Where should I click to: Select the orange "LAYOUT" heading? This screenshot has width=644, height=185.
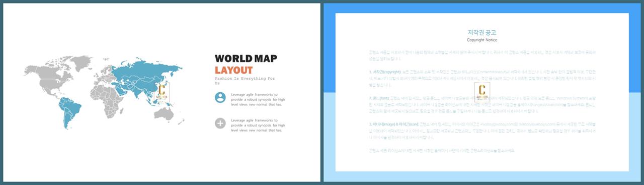click(x=233, y=70)
